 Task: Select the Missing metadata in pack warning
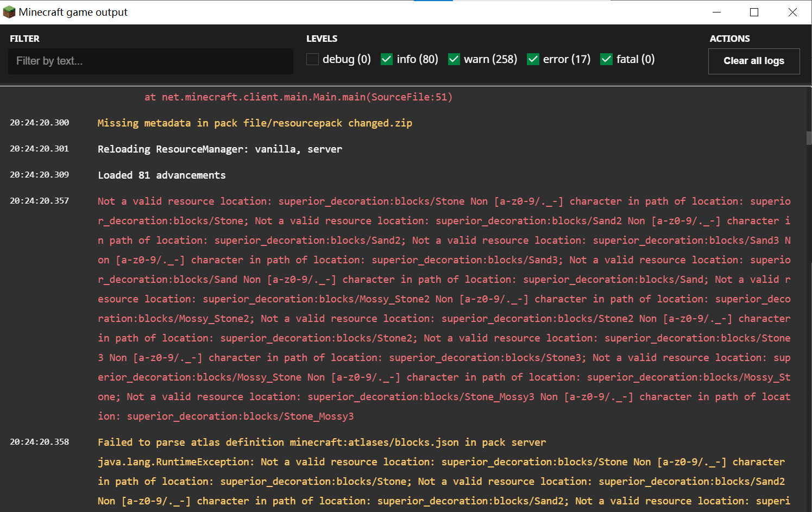pyautogui.click(x=255, y=123)
